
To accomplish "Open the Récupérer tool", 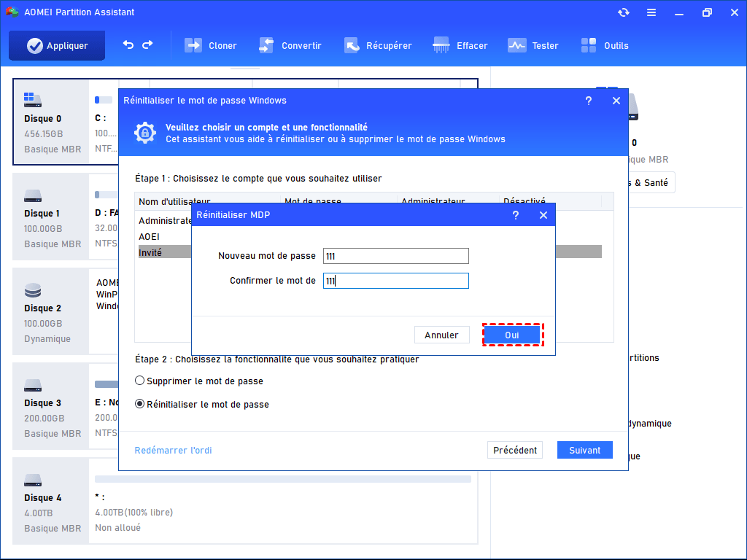I will pos(378,45).
